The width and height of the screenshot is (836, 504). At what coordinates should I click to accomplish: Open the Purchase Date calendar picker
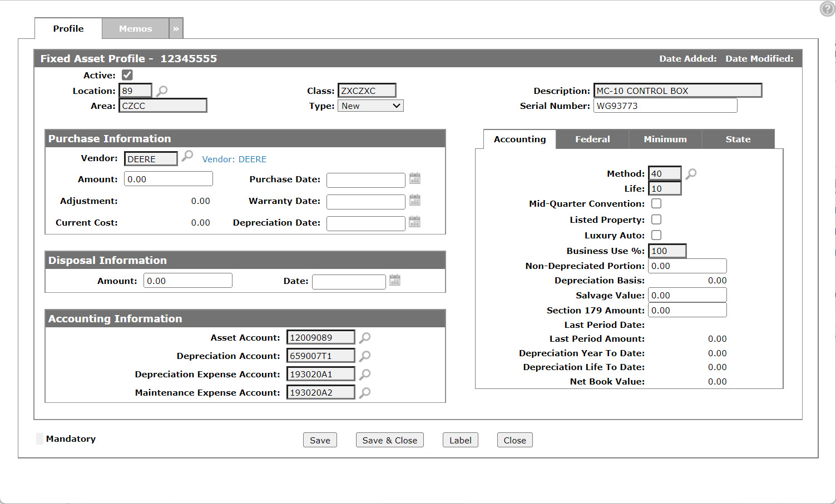415,178
